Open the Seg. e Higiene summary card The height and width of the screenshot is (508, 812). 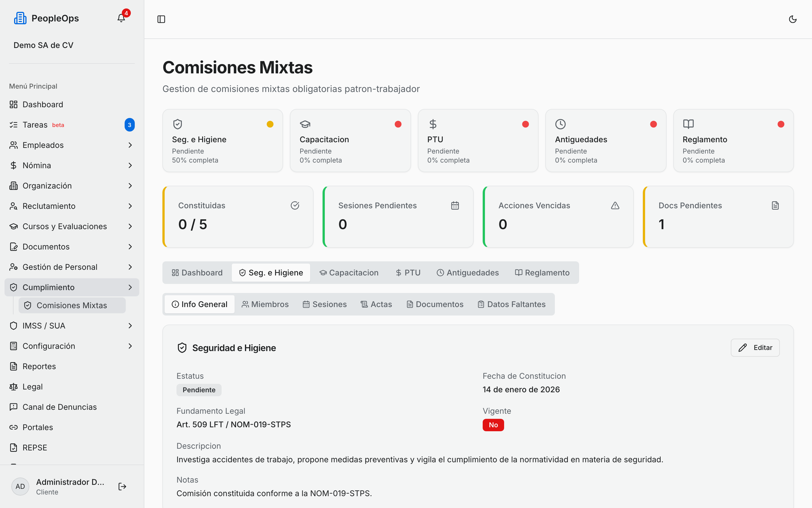[x=223, y=141]
